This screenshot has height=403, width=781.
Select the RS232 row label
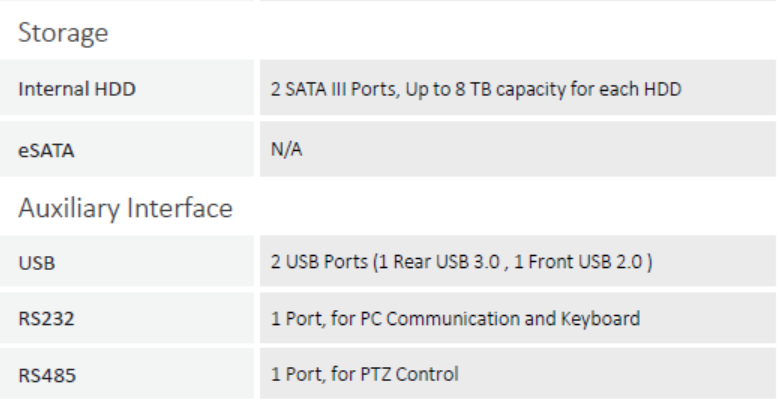pos(127,318)
